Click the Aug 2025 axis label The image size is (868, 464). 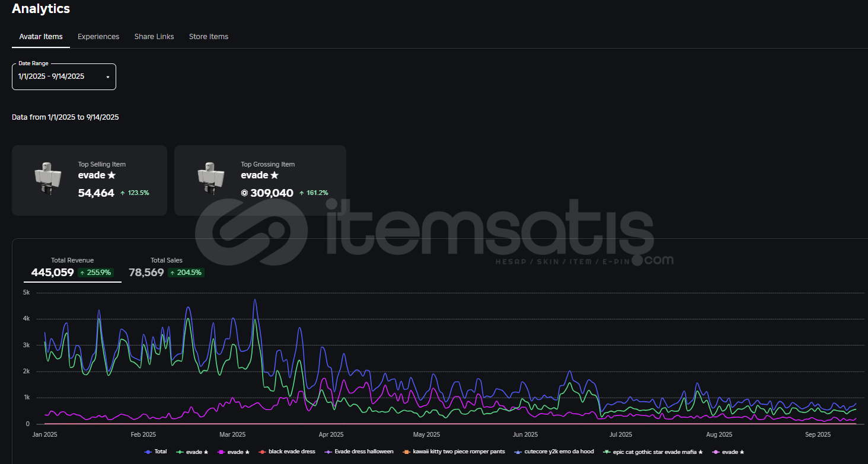click(x=719, y=434)
